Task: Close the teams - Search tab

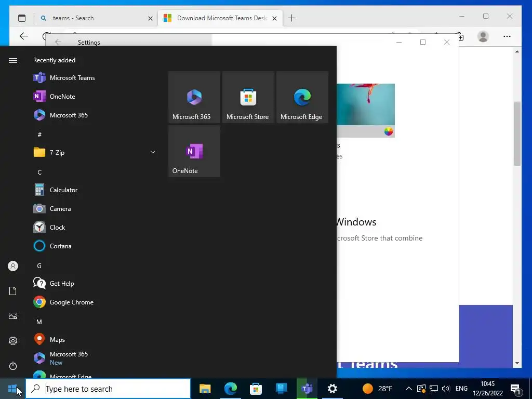Action: click(x=150, y=18)
